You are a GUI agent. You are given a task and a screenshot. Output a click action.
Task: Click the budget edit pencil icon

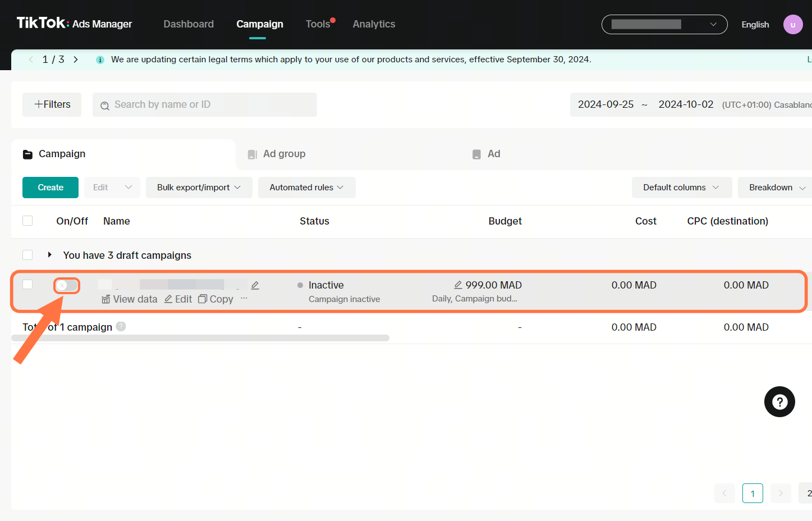coord(458,285)
